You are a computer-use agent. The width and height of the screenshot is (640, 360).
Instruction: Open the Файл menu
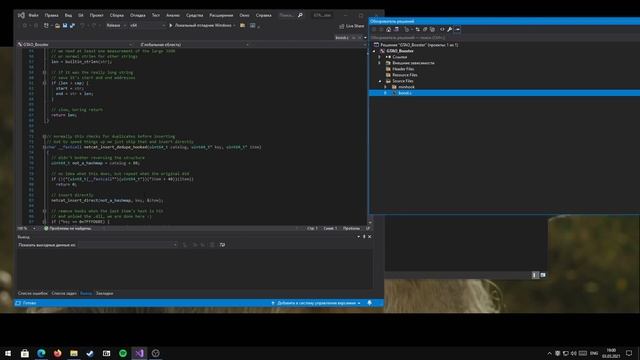coord(33,15)
